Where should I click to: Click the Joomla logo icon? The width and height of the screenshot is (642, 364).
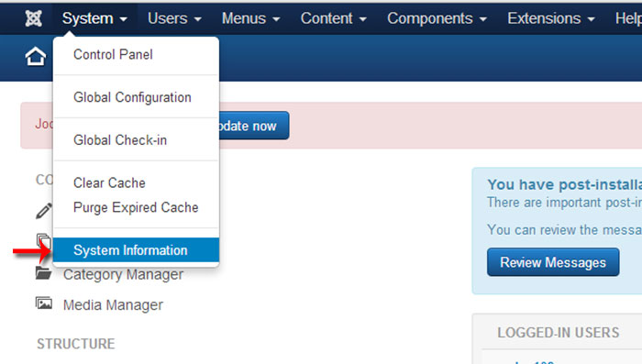pyautogui.click(x=33, y=18)
